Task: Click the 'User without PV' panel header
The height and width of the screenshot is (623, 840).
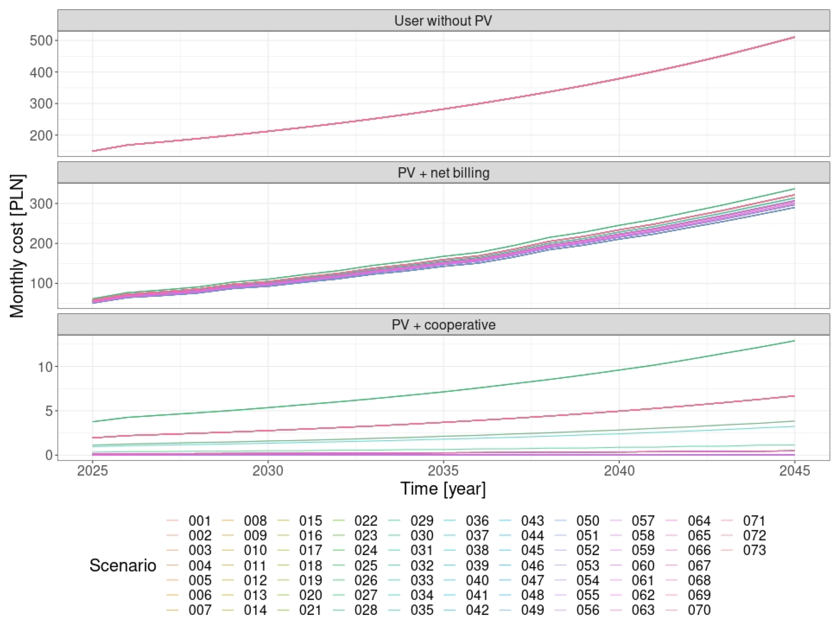Action: pos(443,20)
